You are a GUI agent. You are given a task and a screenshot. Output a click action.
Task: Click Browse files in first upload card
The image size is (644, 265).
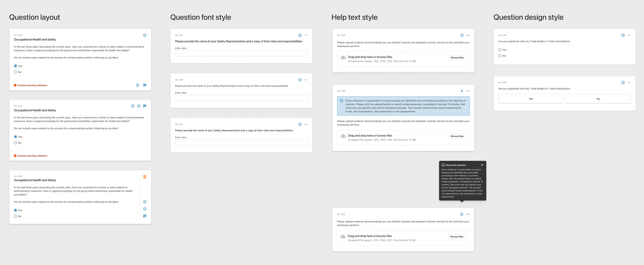457,58
